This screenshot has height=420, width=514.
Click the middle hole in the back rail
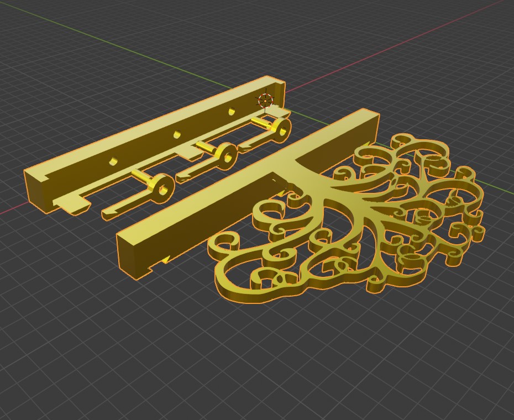[177, 134]
